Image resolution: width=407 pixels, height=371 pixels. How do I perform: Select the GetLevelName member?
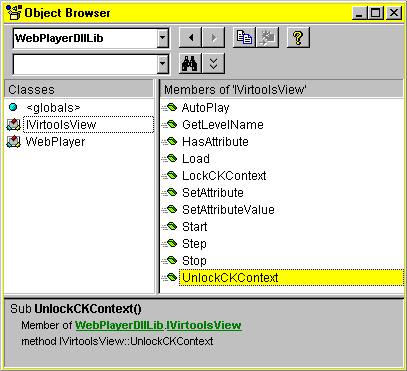223,125
